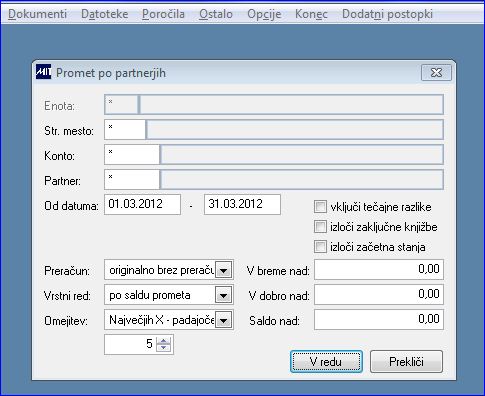
Task: Open the Vrstni red dropdown arrow
Action: (x=224, y=295)
